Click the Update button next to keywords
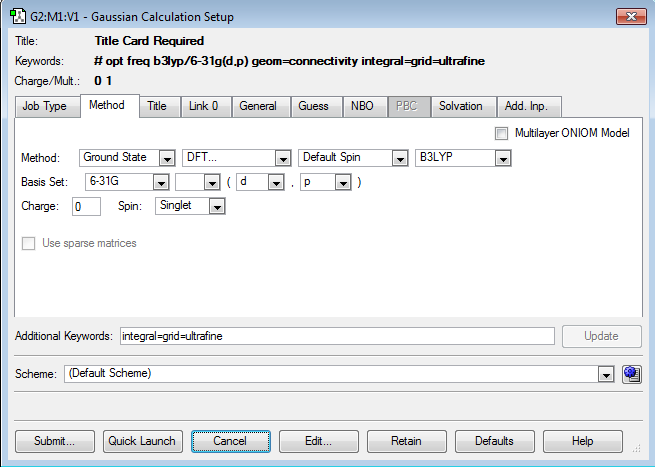Viewport: 655px width, 467px height. coord(602,337)
